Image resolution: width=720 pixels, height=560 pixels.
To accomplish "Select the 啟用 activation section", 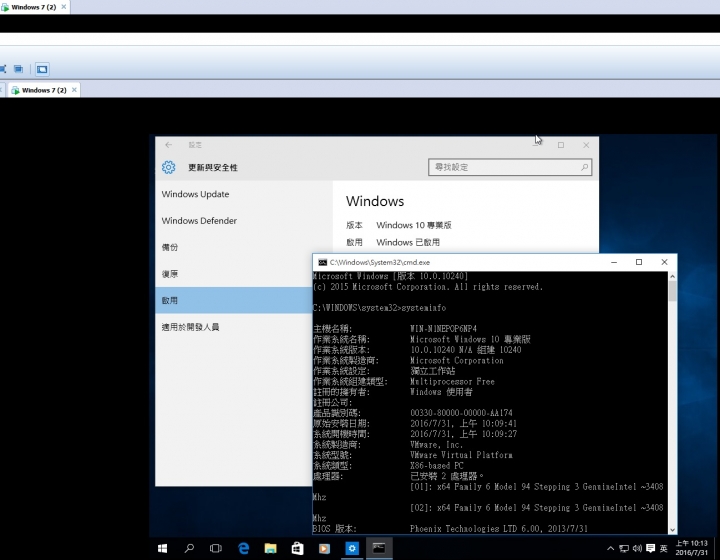I will (234, 301).
